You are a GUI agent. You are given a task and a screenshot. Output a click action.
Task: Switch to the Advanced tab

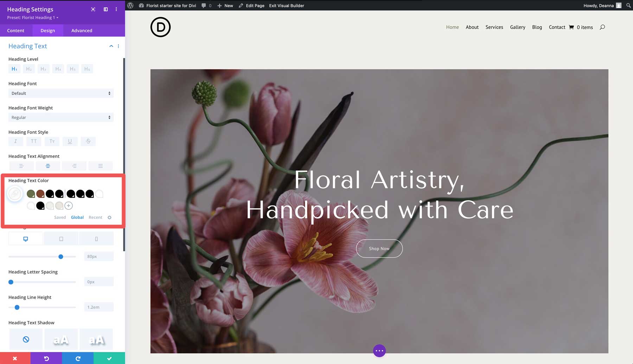[81, 31]
